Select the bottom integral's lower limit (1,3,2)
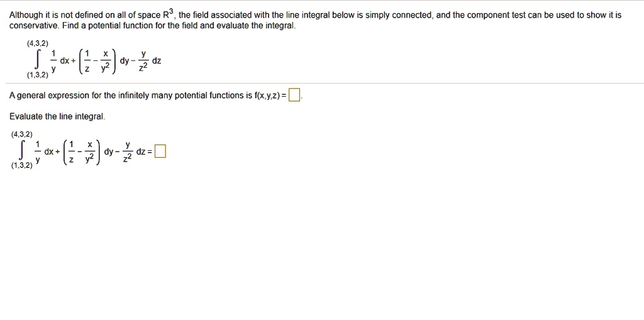Viewport: 644px width, 320px height. point(22,166)
